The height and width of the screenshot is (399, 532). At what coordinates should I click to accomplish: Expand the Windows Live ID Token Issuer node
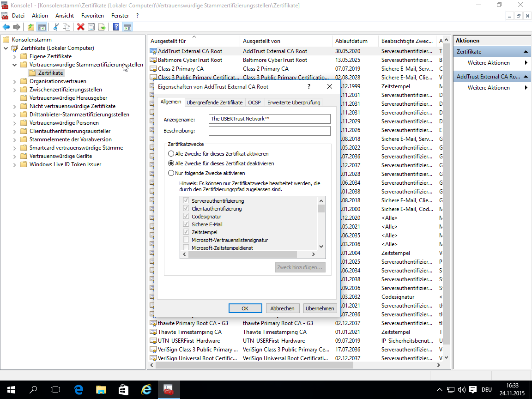coord(15,164)
